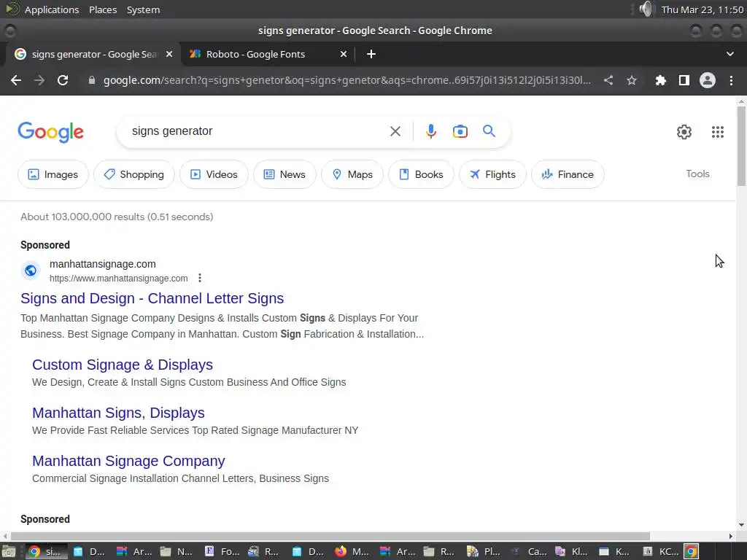
Task: Filter results by Shopping
Action: point(134,174)
